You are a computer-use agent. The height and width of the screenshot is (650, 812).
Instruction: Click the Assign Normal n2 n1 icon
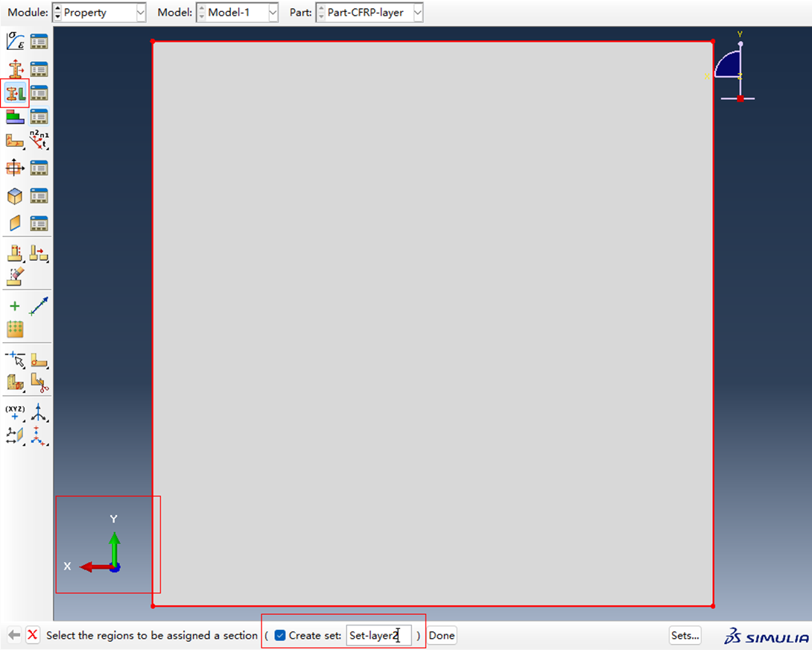tap(39, 140)
